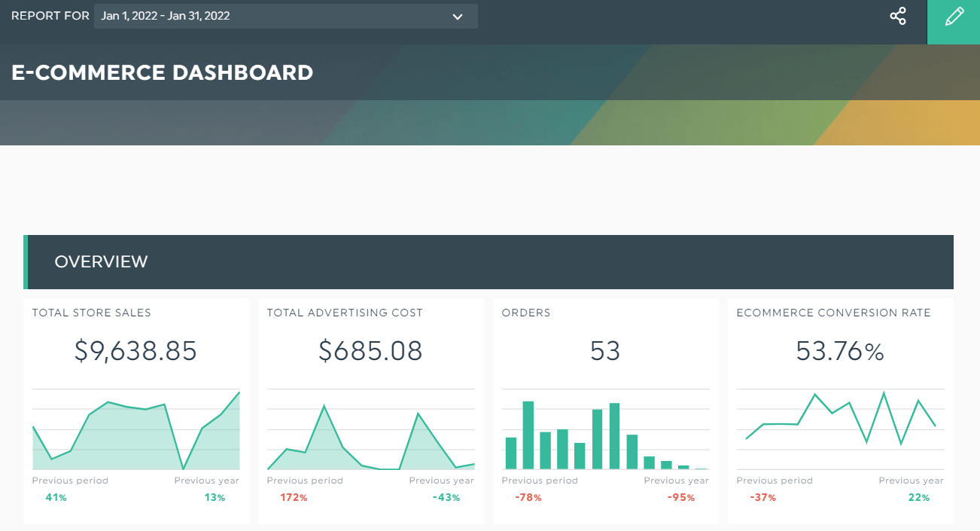
Task: Open the Jan 1 - Jan 31 period selector
Action: [286, 16]
